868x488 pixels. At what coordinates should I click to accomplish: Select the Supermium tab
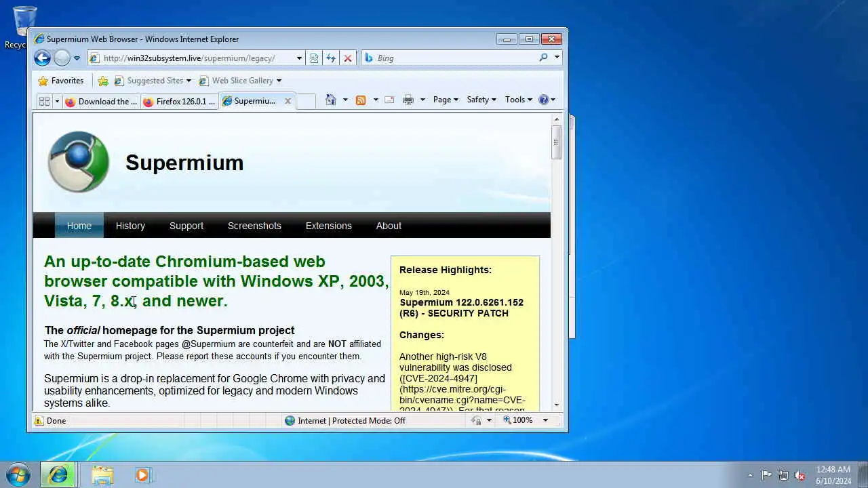tap(251, 101)
